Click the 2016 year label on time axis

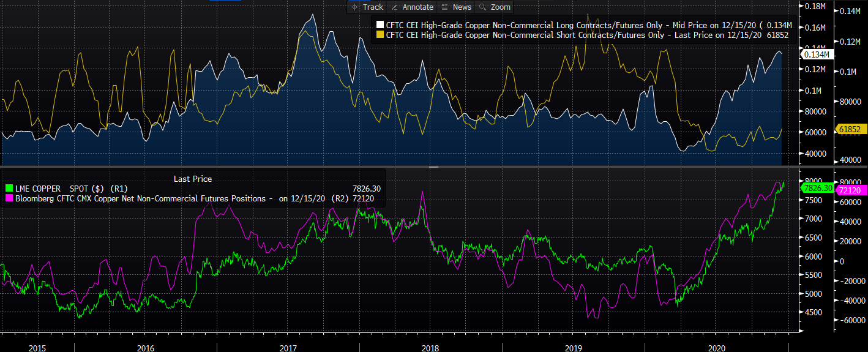(x=146, y=347)
